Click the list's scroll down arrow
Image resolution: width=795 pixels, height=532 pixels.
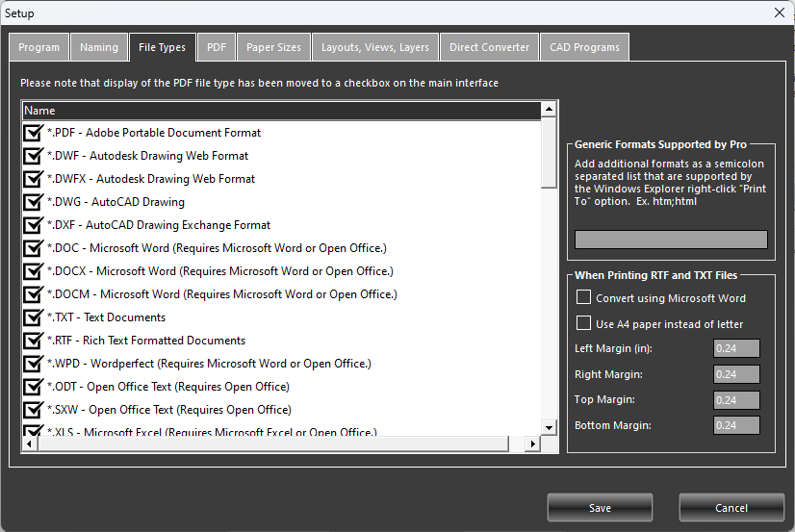(x=550, y=428)
